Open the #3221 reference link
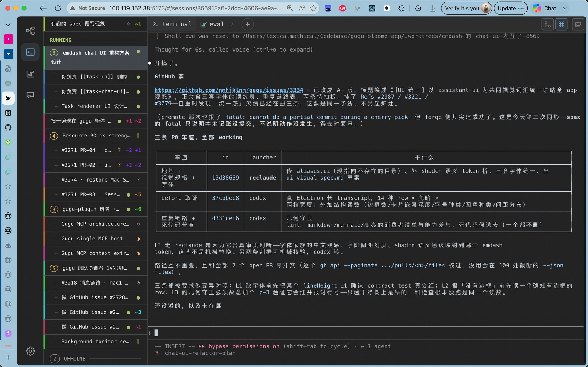 (x=413, y=97)
